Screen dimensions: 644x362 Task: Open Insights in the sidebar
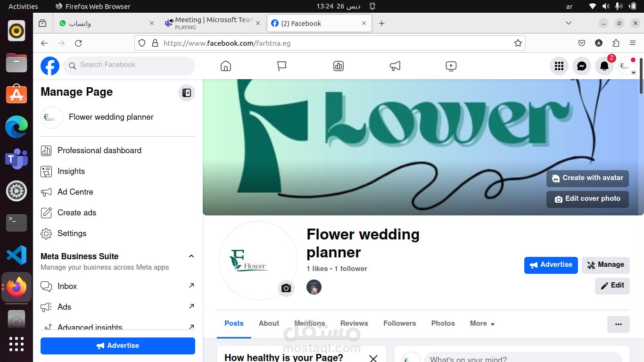[x=118, y=171]
